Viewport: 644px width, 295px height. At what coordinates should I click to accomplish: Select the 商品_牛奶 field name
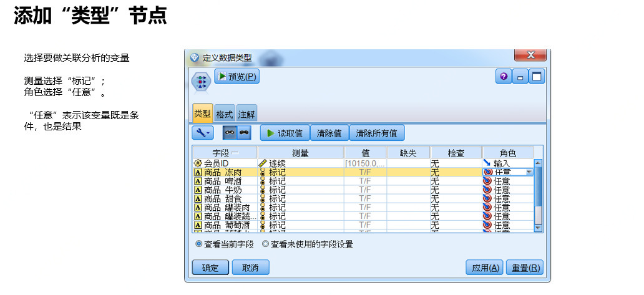pos(223,190)
